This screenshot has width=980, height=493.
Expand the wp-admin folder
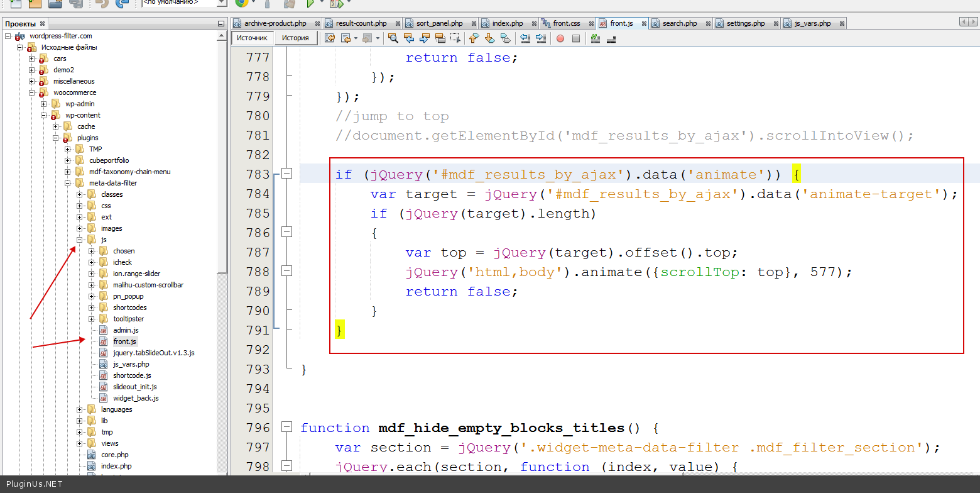tap(44, 104)
